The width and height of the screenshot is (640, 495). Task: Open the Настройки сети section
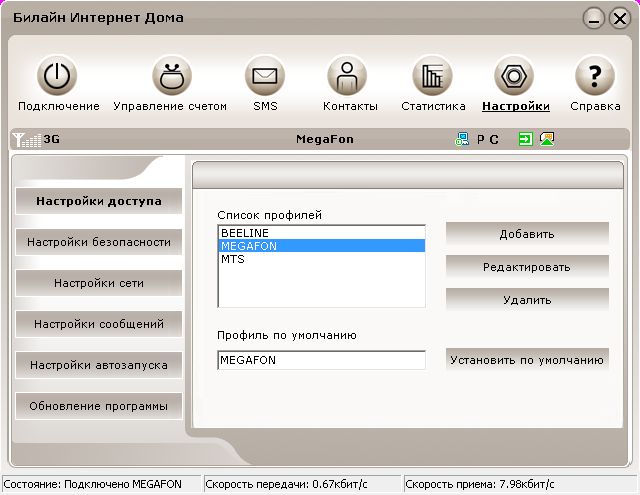click(99, 283)
